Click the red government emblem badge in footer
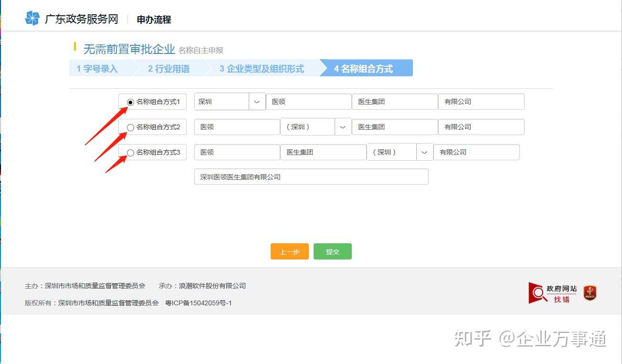 coord(590,293)
